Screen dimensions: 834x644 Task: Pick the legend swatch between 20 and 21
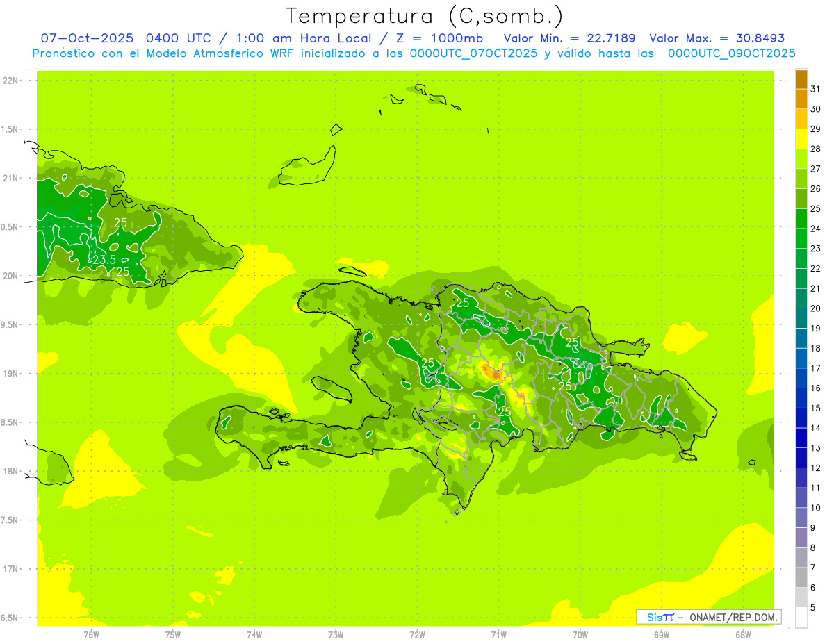[x=801, y=299]
